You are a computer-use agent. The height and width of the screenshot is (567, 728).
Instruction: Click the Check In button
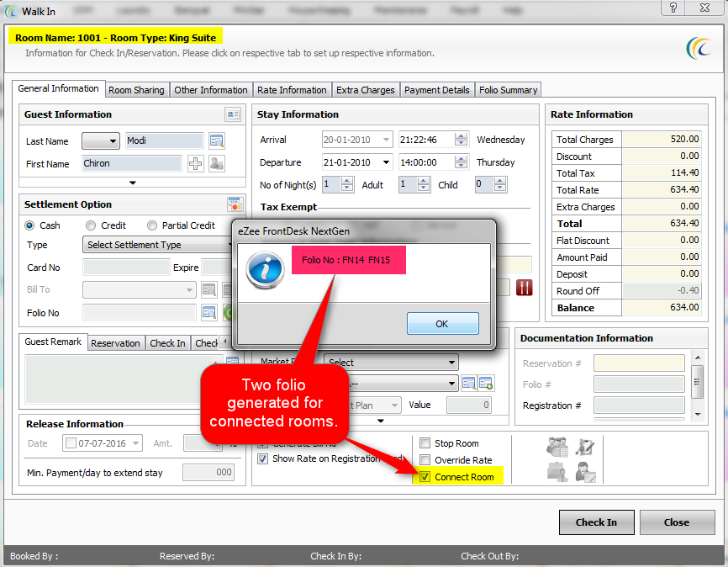(x=597, y=522)
